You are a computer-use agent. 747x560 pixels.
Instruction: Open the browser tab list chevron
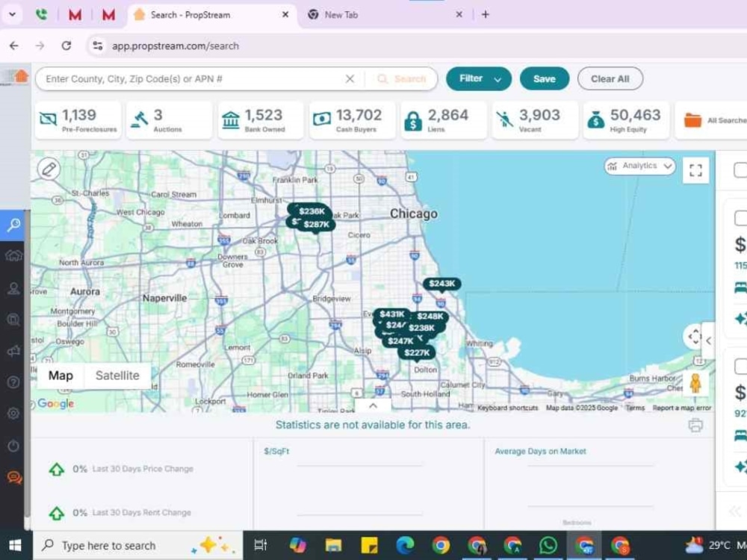13,14
